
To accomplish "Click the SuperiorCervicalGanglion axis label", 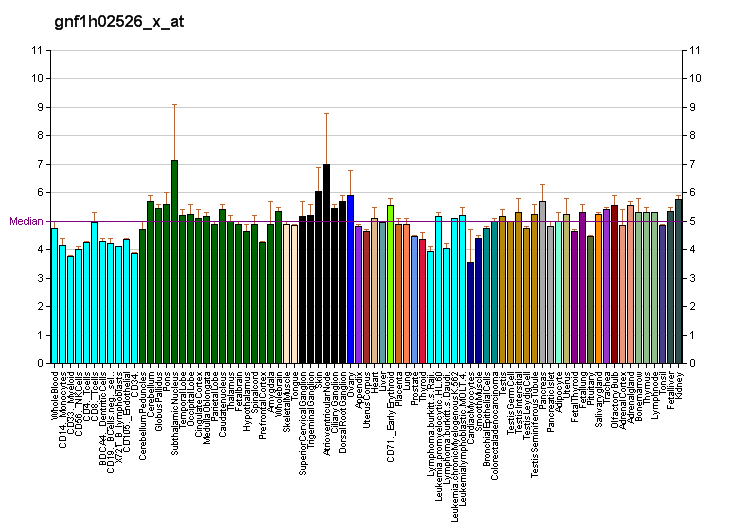I will tap(302, 421).
